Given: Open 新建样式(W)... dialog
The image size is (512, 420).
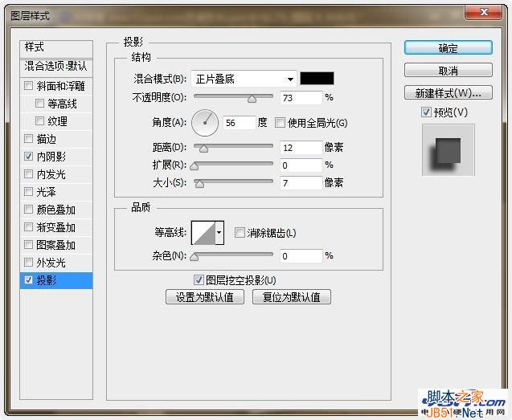Looking at the screenshot, I should click(448, 93).
